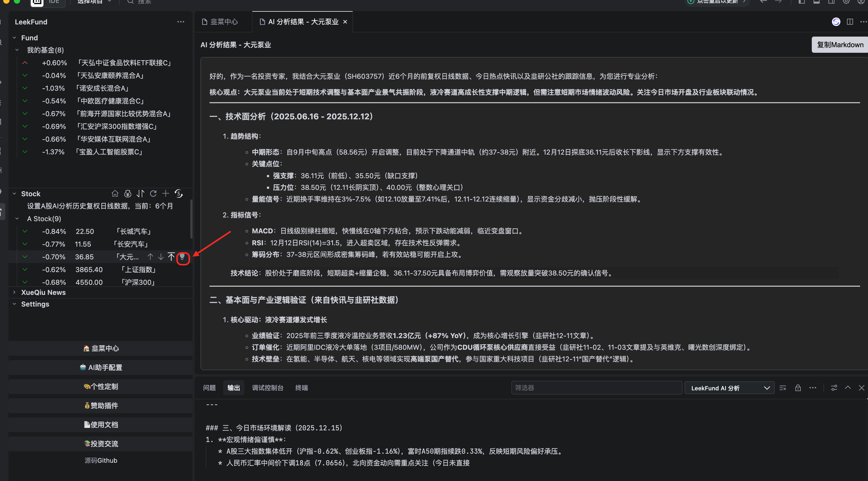Collapse the 我的基金(8) group

[x=17, y=50]
